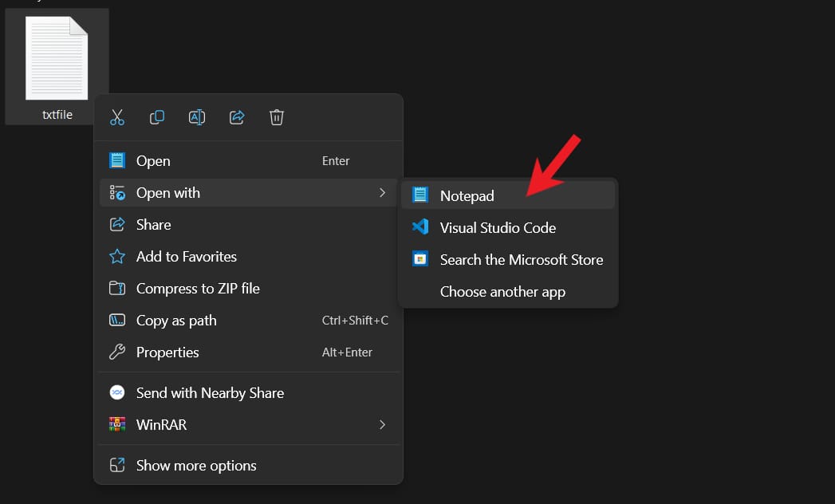
Task: Open the txtfile with Notepad
Action: (467, 194)
